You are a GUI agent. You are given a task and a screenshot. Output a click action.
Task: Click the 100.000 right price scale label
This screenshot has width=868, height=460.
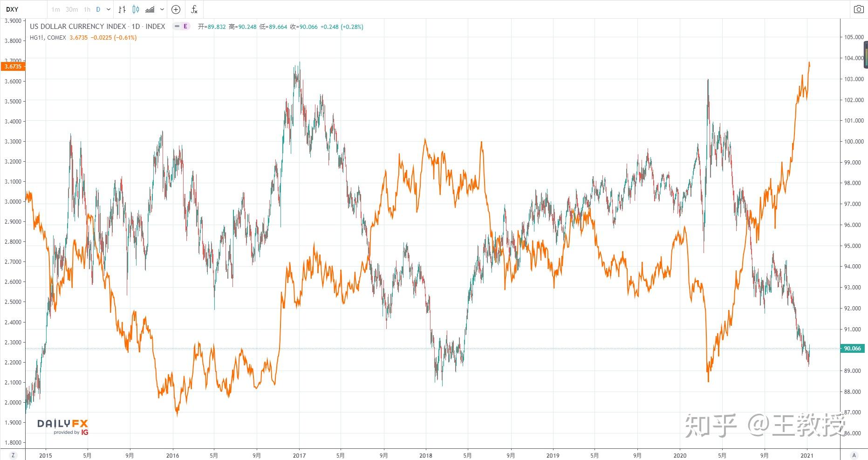coord(854,142)
